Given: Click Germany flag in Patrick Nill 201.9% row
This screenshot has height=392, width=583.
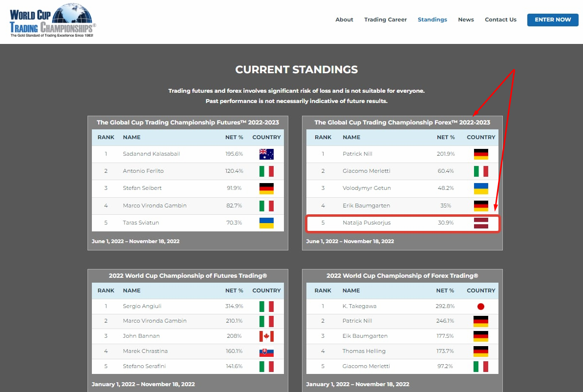Looking at the screenshot, I should click(481, 154).
